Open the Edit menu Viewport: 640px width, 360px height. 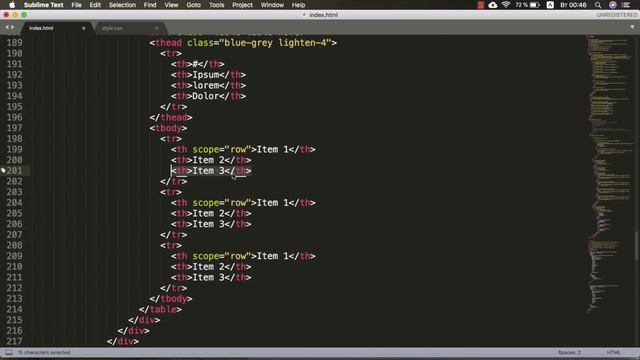95,5
